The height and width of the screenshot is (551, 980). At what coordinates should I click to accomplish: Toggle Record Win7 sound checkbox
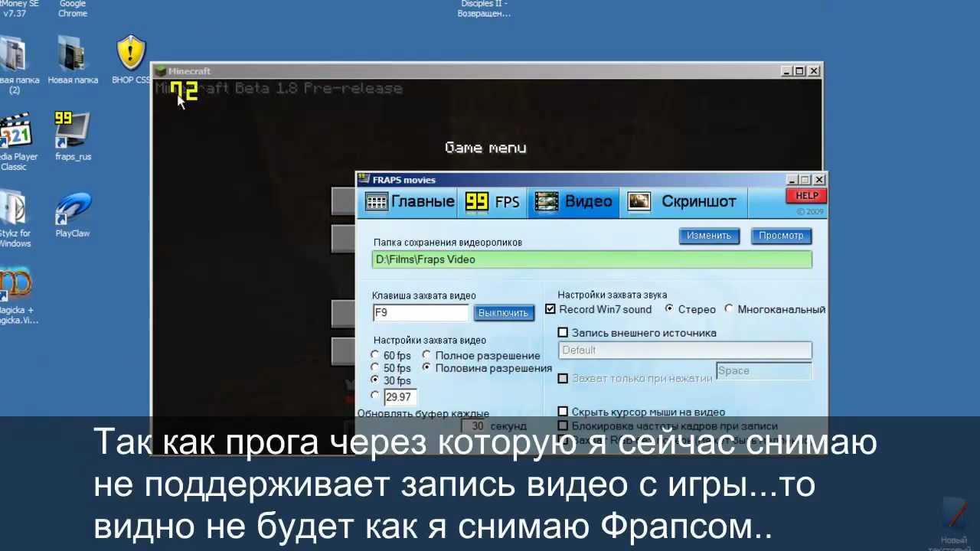550,309
